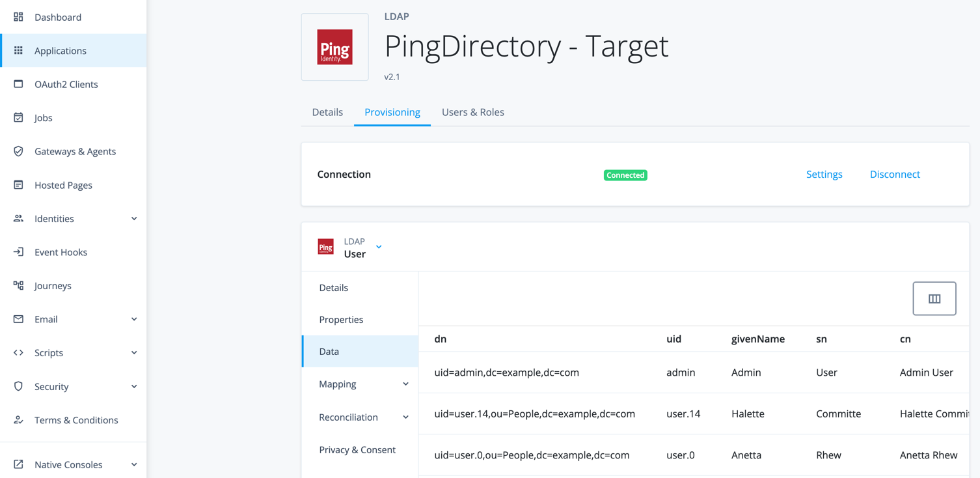
Task: Open Event Hooks from the sidebar
Action: pos(62,252)
